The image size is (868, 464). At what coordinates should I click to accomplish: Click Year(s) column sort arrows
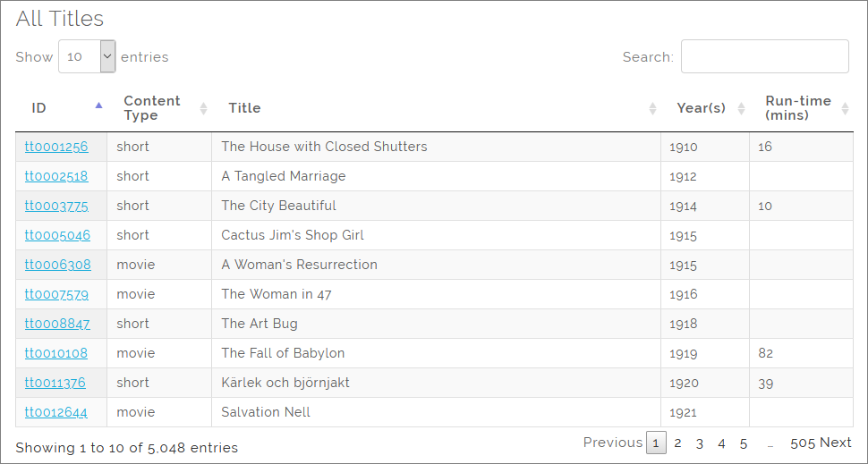click(x=741, y=108)
